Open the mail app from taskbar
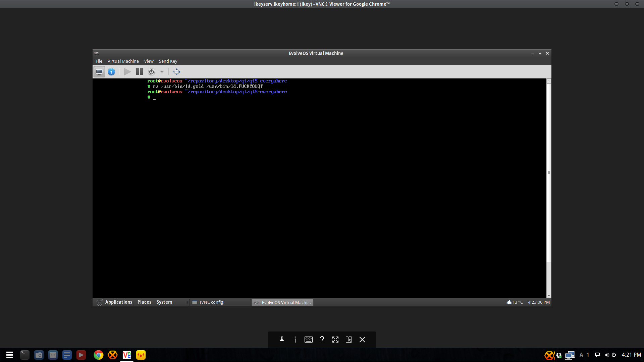 pyautogui.click(x=53, y=355)
